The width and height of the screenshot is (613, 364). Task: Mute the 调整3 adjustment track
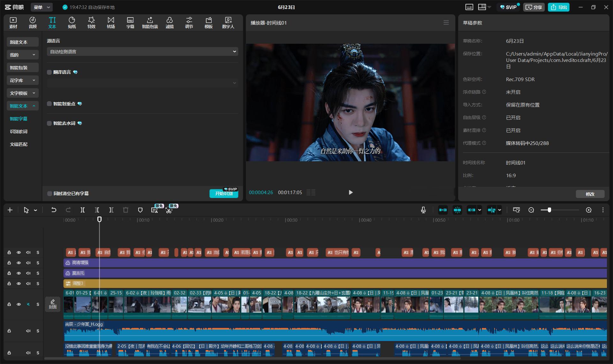28,284
